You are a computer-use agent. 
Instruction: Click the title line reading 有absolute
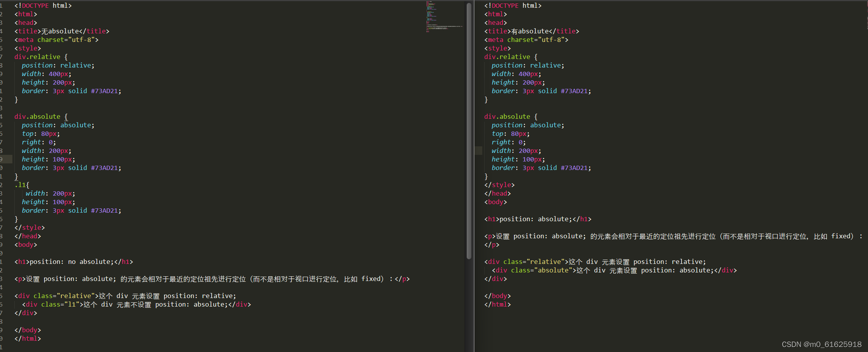pos(531,31)
